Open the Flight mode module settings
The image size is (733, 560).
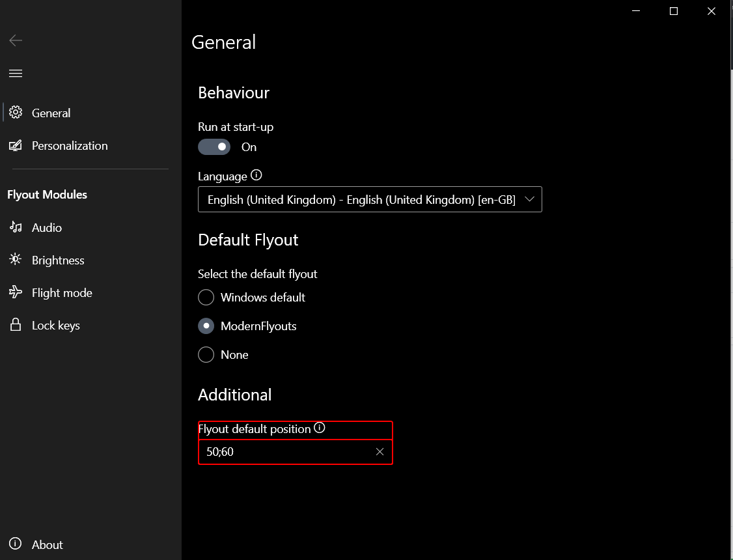coord(90,292)
